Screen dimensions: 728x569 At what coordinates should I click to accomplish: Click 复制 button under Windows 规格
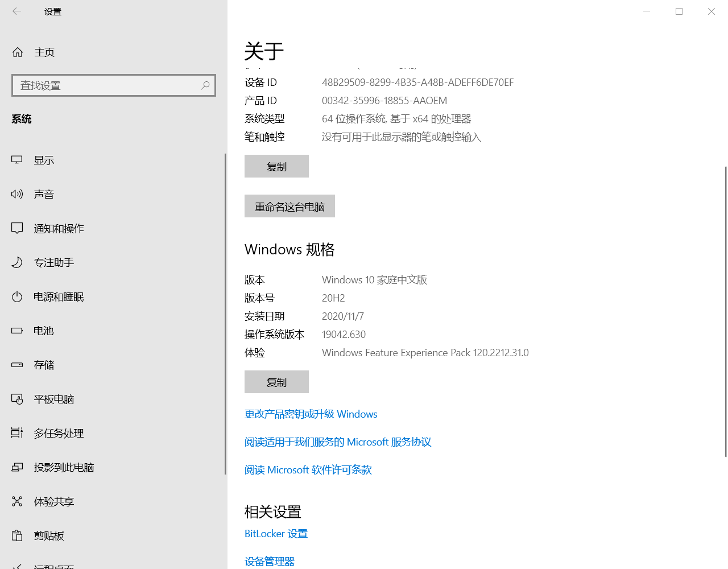tap(276, 382)
